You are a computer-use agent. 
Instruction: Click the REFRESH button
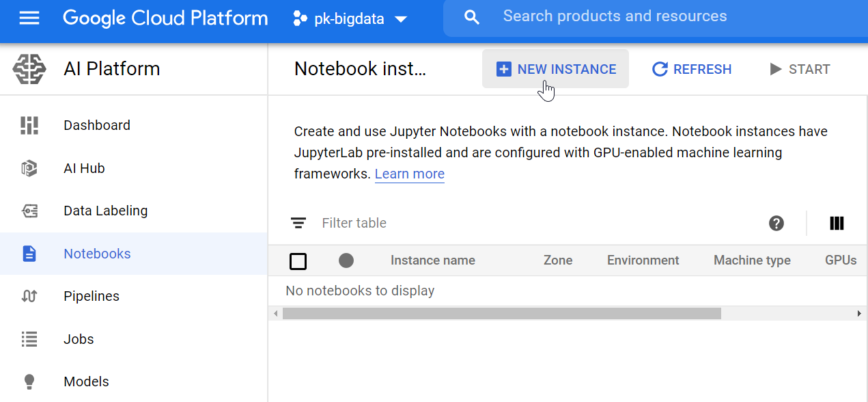pyautogui.click(x=692, y=69)
